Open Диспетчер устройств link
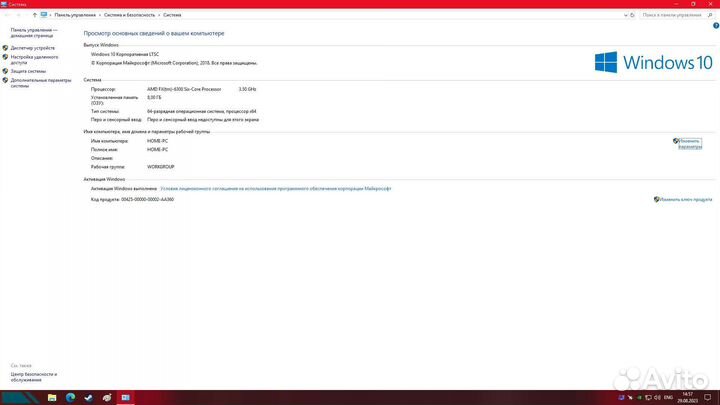The width and height of the screenshot is (720, 405). tap(33, 48)
